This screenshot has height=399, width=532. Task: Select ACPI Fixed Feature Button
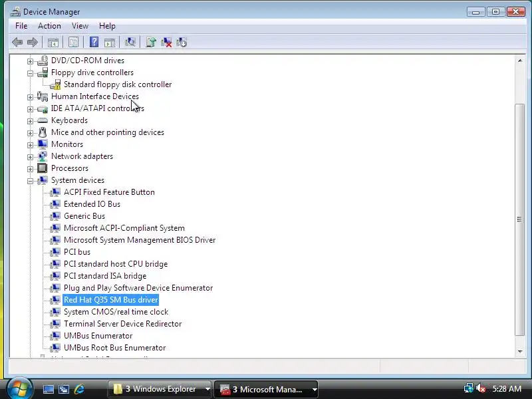(x=109, y=192)
